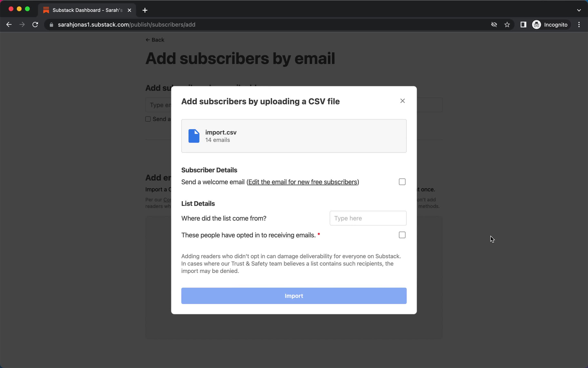Bookmark this page with the star icon
The height and width of the screenshot is (368, 588).
[x=507, y=25]
